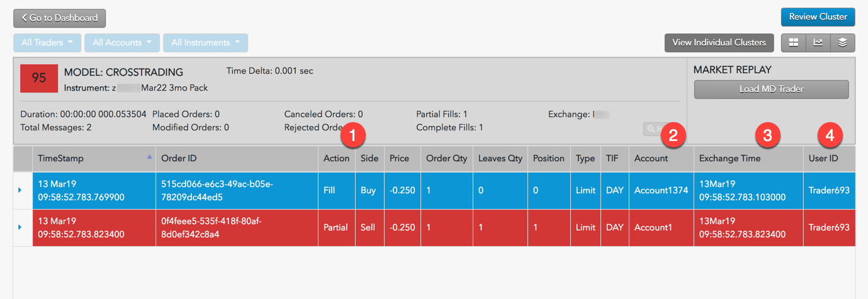868x299 pixels.
Task: Click the TimeStamp sort arrow
Action: pyautogui.click(x=149, y=157)
